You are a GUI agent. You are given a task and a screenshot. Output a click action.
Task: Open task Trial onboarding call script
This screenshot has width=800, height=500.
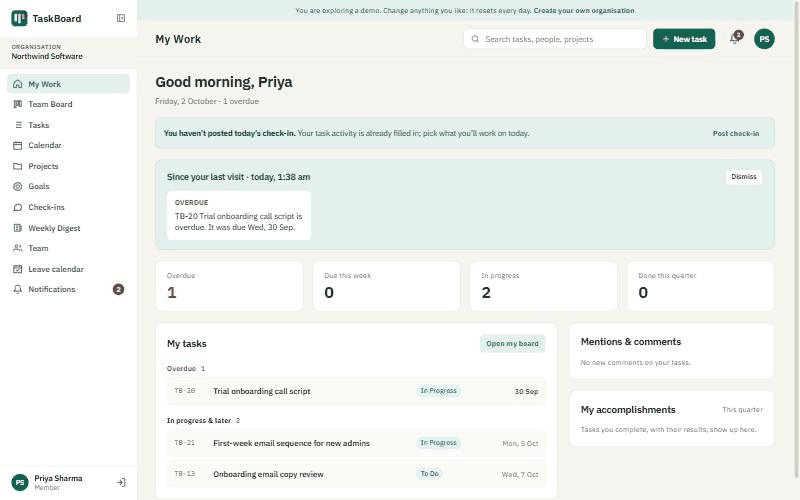356,391
